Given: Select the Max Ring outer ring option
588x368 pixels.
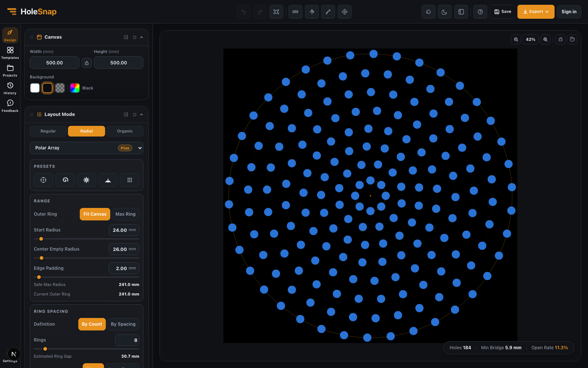Looking at the screenshot, I should [125, 214].
